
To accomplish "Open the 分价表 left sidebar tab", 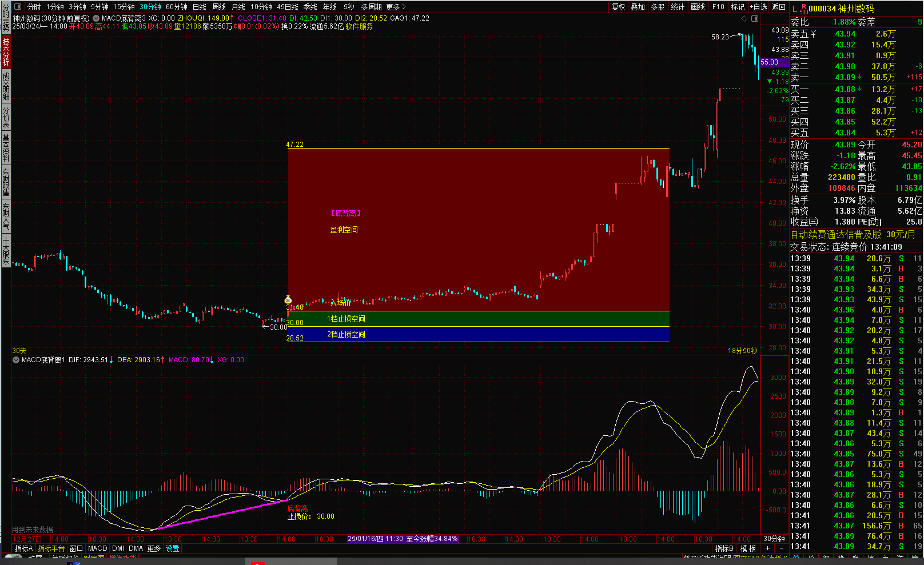I will point(6,117).
